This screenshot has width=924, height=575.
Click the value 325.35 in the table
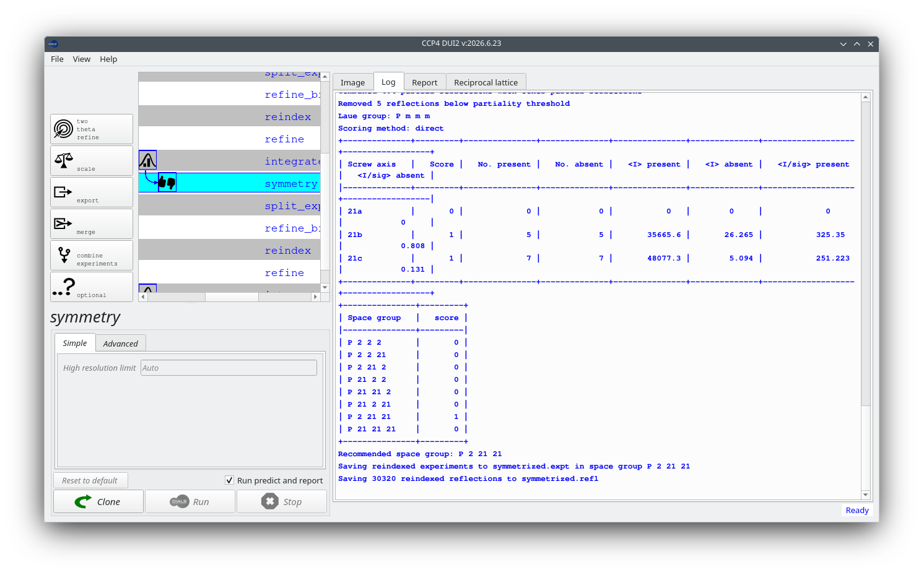coord(830,235)
